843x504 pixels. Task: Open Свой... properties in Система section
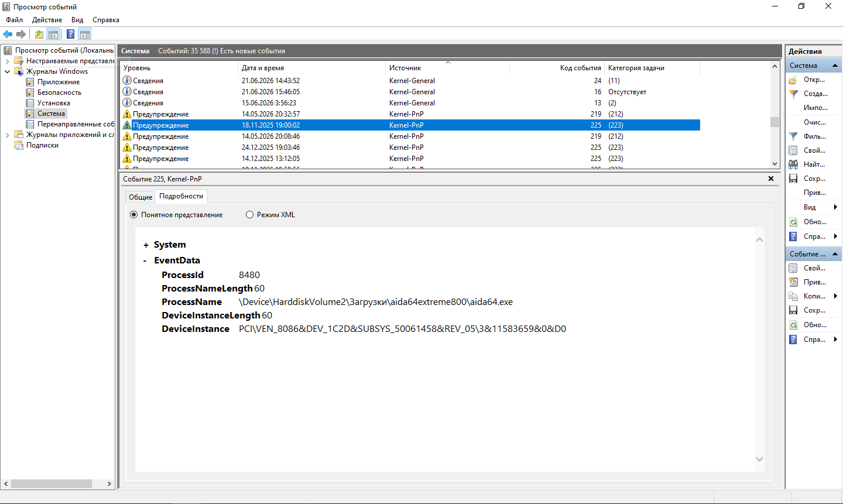click(814, 150)
